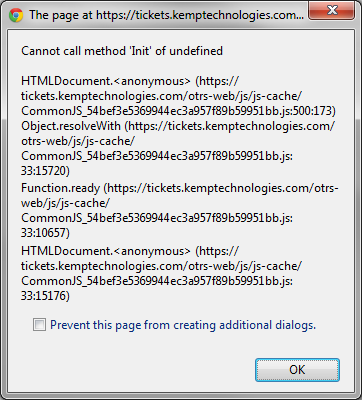Click the 'Function.ready' stack trace line
Viewport: 362px width, 400px height.
coord(180,188)
